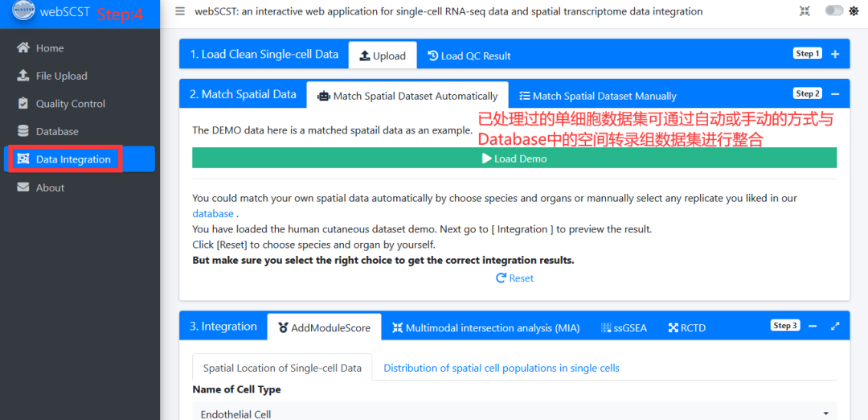Click the Upload tab

point(383,56)
